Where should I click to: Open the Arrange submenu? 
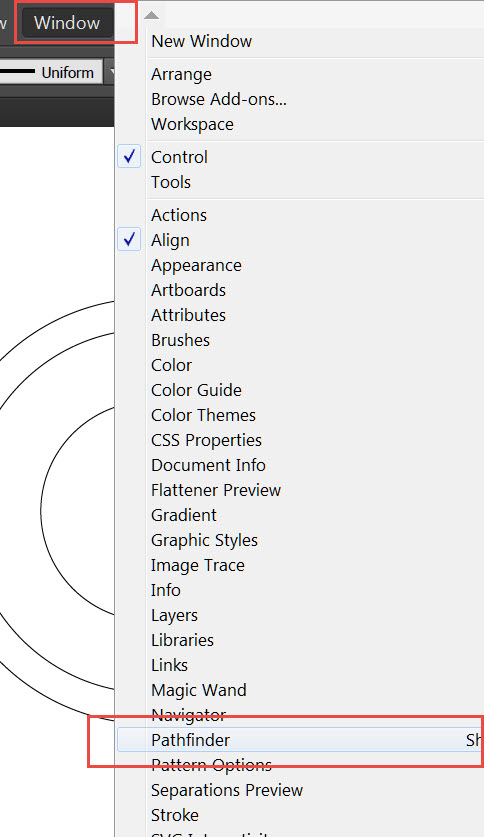181,74
